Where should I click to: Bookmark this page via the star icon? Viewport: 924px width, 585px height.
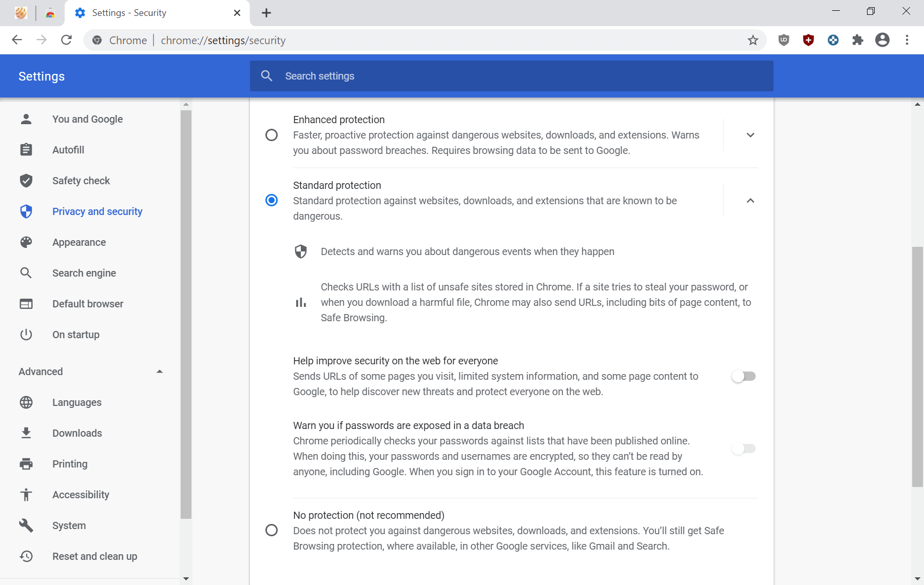(753, 40)
